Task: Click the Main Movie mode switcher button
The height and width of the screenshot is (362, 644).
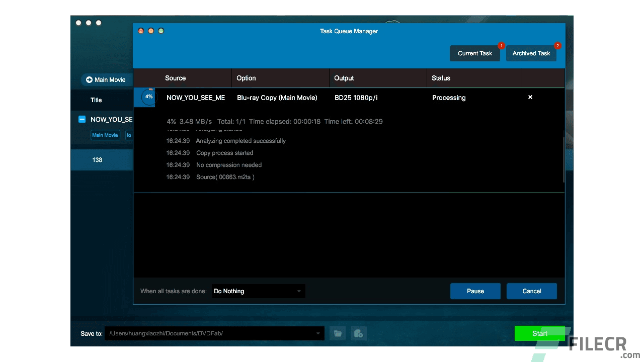Action: point(106,79)
